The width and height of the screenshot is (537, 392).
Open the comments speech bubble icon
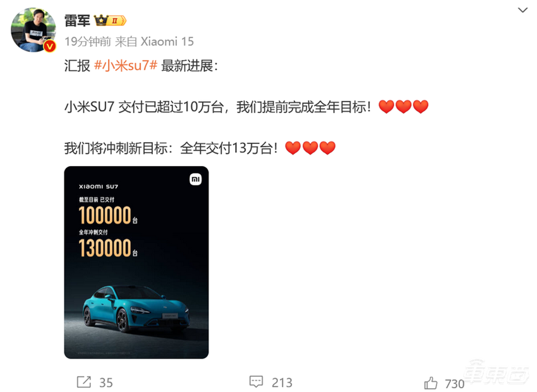tap(256, 381)
